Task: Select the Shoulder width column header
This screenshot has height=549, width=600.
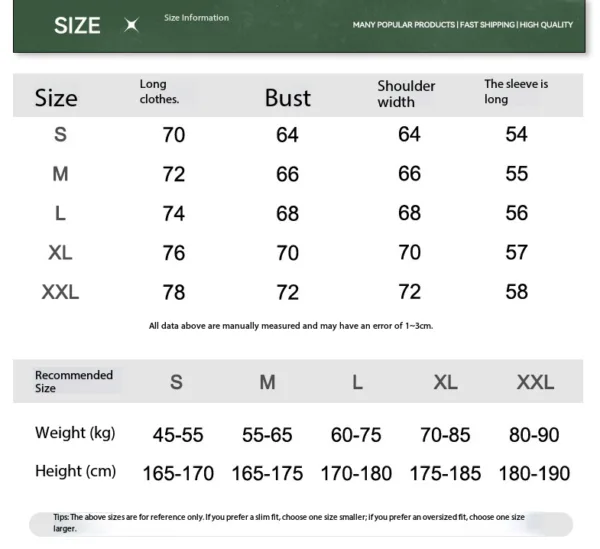Action: point(406,93)
